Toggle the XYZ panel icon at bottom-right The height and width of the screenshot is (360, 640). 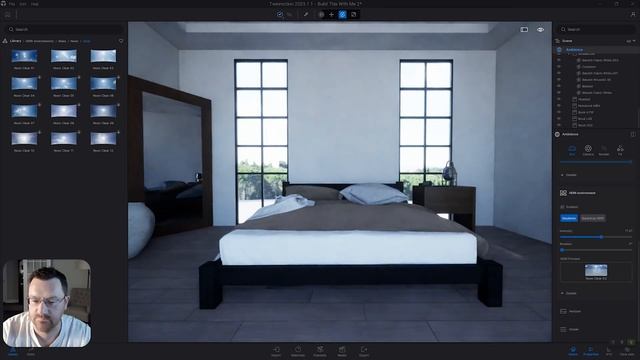tap(609, 351)
